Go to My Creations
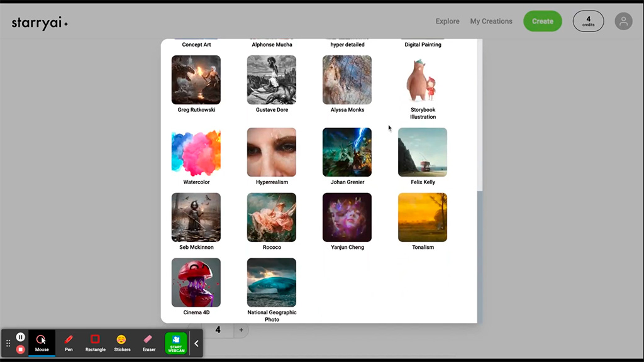This screenshot has height=362, width=644. 491,21
